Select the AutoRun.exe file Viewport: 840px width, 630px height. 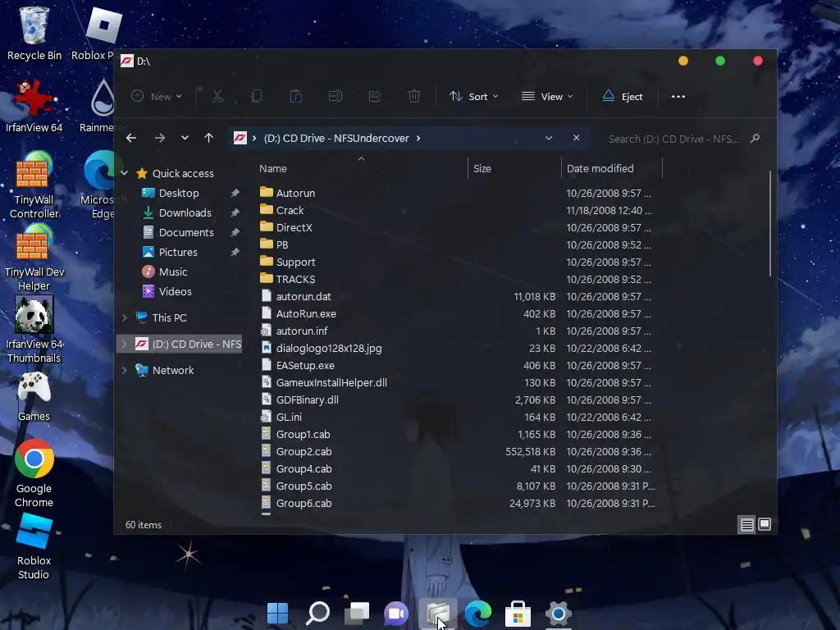click(306, 313)
